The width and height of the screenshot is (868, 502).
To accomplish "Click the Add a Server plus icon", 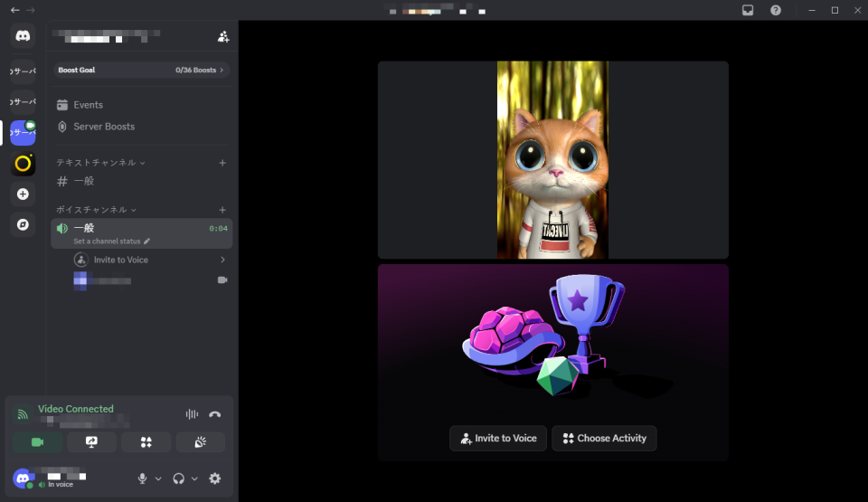I will [23, 194].
